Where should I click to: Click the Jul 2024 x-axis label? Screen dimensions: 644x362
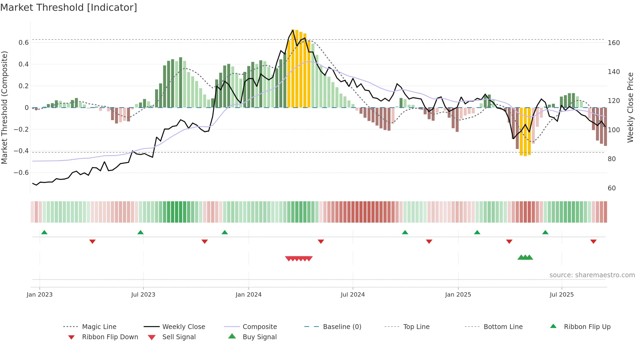[353, 294]
